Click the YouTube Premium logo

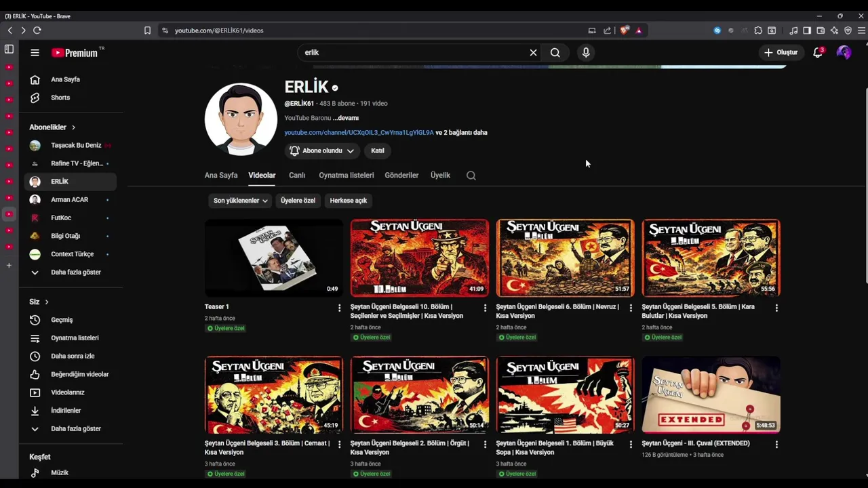point(75,52)
